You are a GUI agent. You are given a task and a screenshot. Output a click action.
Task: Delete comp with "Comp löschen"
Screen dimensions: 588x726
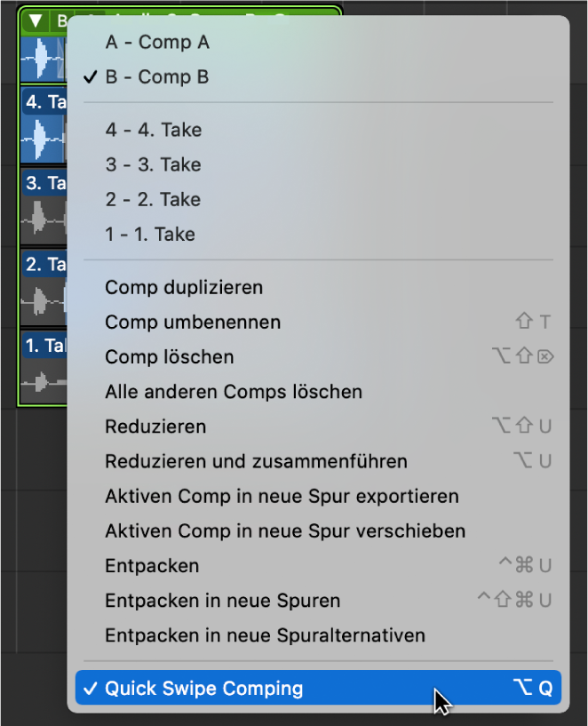click(169, 356)
